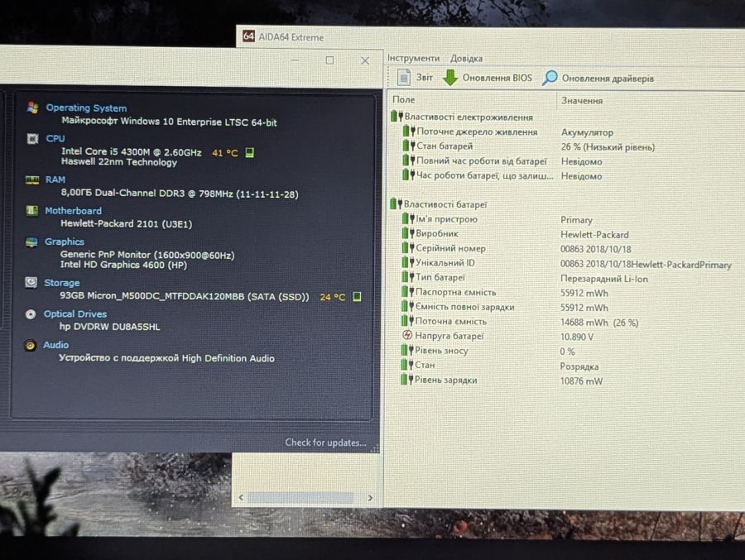The height and width of the screenshot is (560, 745).
Task: Click the CPU heading
Action: click(55, 138)
